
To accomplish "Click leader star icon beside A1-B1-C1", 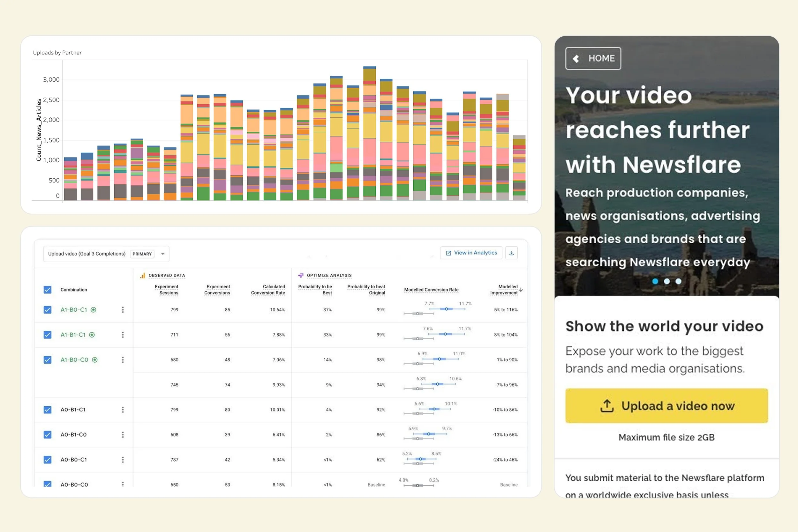I will 92,335.
